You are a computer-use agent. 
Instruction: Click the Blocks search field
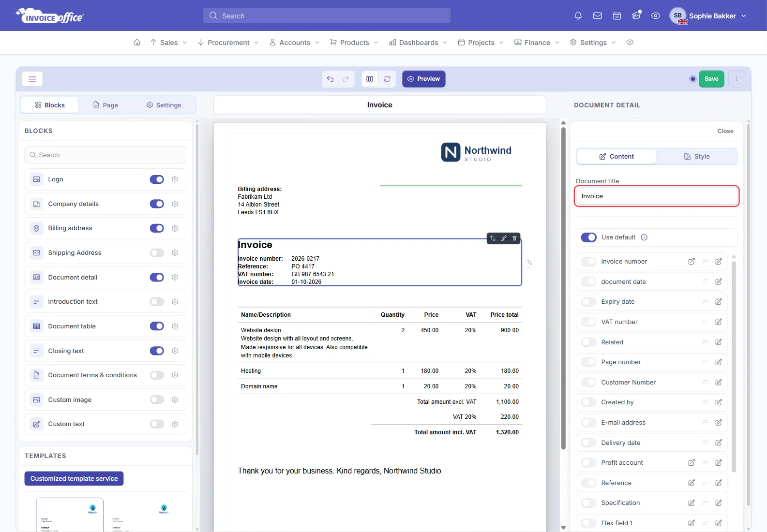[105, 155]
